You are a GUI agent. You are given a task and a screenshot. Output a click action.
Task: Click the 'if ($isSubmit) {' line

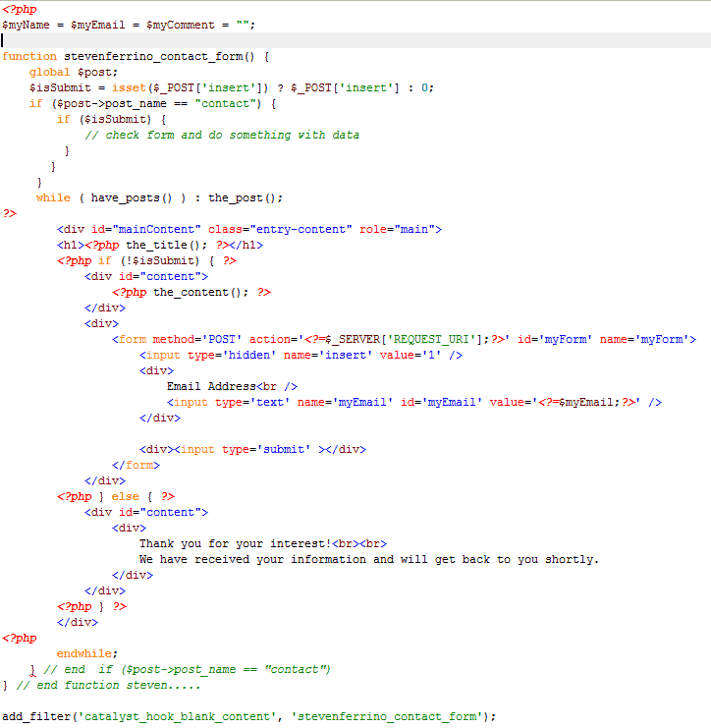(x=111, y=120)
